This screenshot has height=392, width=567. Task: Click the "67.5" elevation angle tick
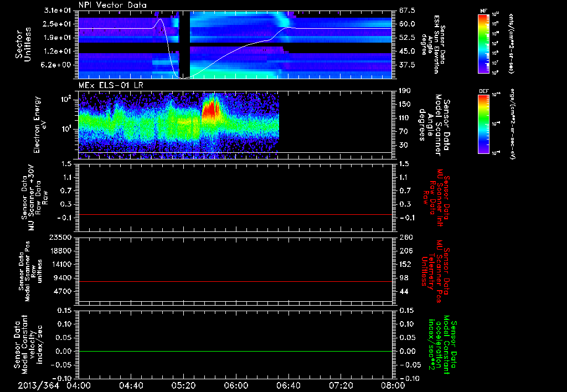(x=407, y=10)
